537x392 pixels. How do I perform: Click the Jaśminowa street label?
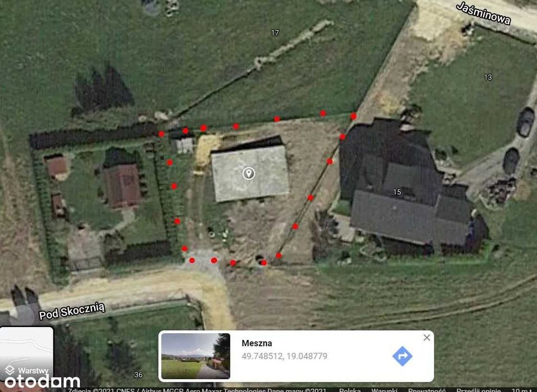484,13
